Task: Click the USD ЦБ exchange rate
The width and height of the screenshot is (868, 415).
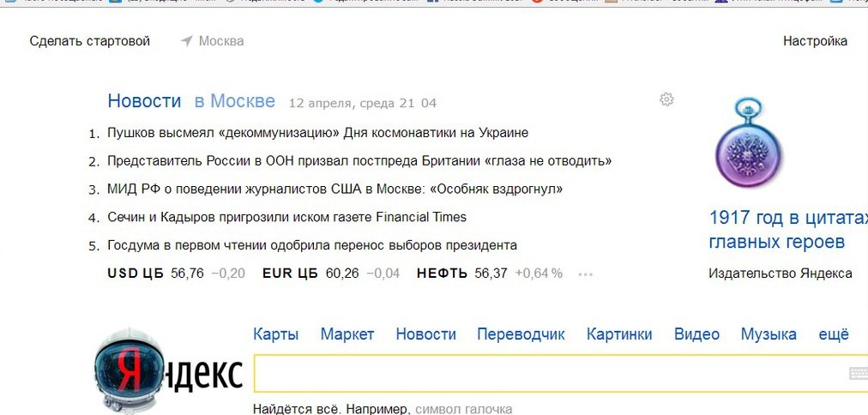Action: pos(176,274)
